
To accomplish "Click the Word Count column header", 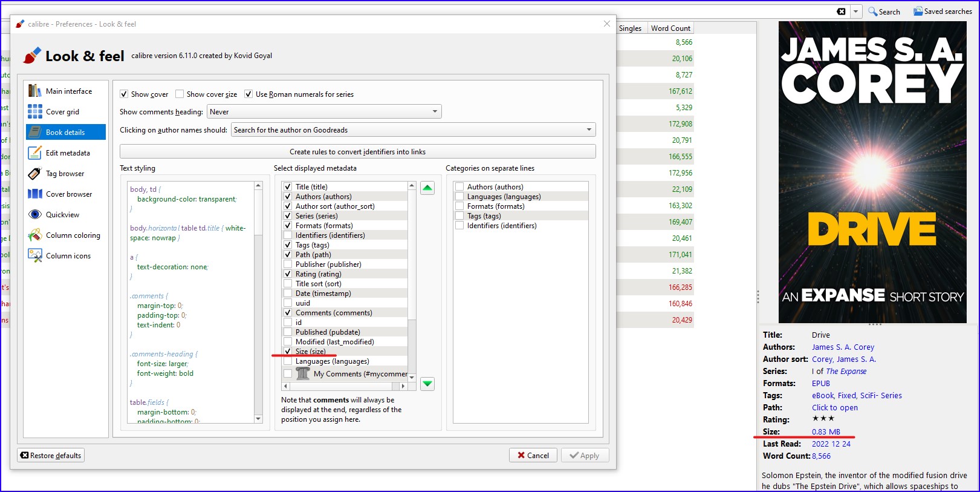I will (x=670, y=28).
